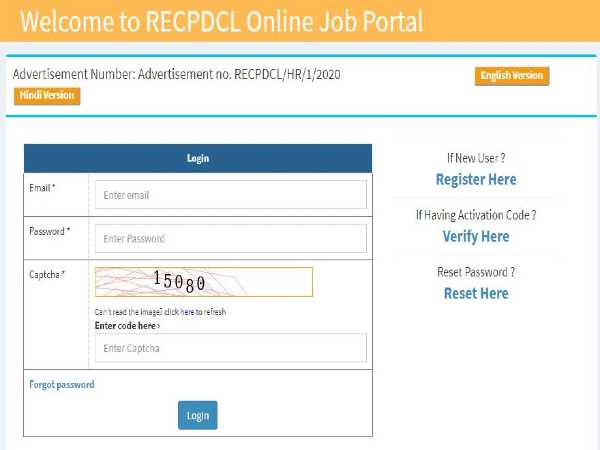Viewport: 600px width, 450px height.
Task: Click the Login header bar
Action: pos(198,158)
